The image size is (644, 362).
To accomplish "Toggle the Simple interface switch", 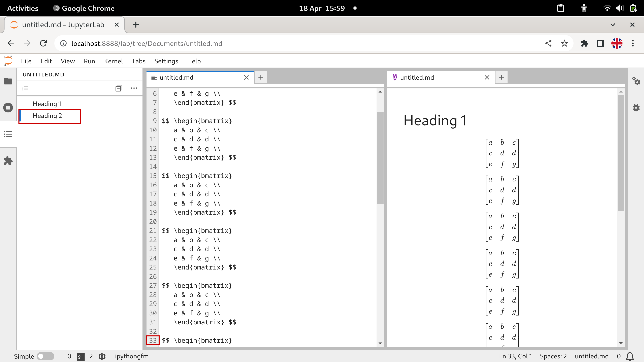I will [x=45, y=356].
